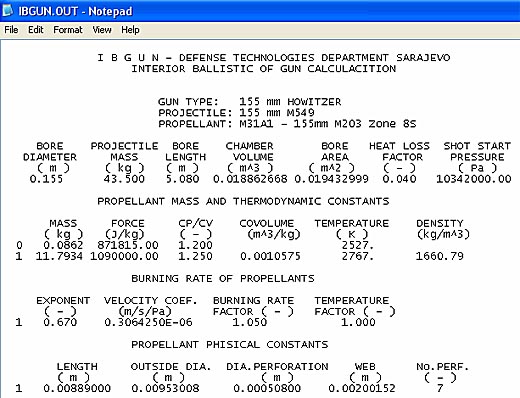This screenshot has height=398, width=520.
Task: Click the shot start pressure value 10342000.00
Action: point(474,179)
